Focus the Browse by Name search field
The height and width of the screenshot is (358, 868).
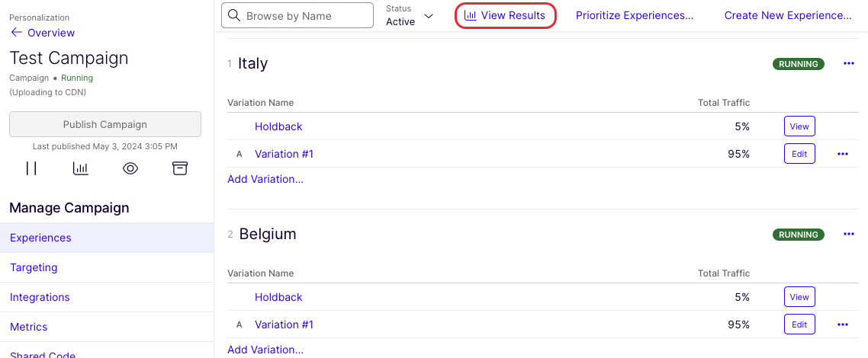click(297, 15)
